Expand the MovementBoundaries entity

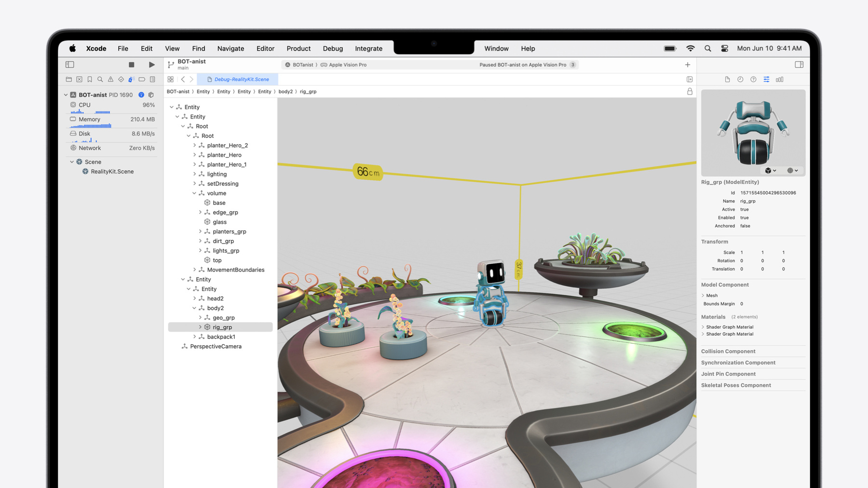click(x=194, y=270)
